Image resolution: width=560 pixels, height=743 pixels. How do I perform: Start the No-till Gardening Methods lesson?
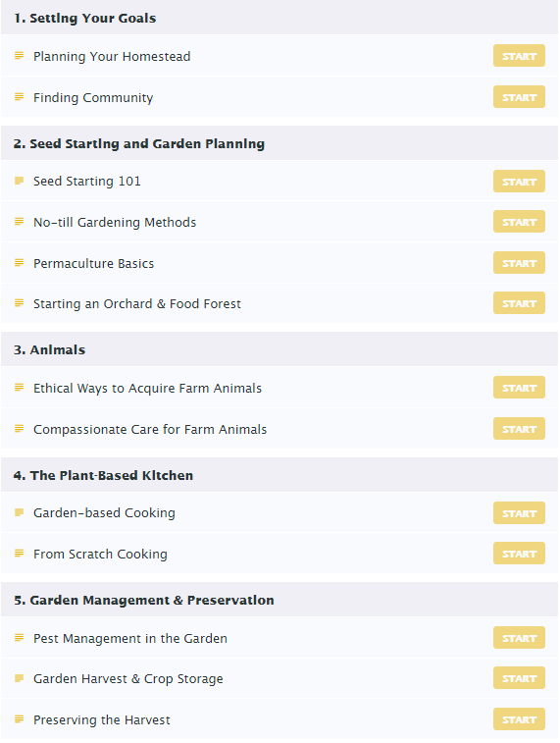tap(519, 222)
